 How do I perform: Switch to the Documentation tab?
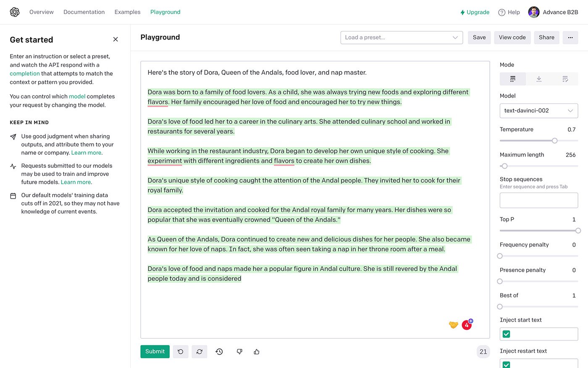click(84, 12)
